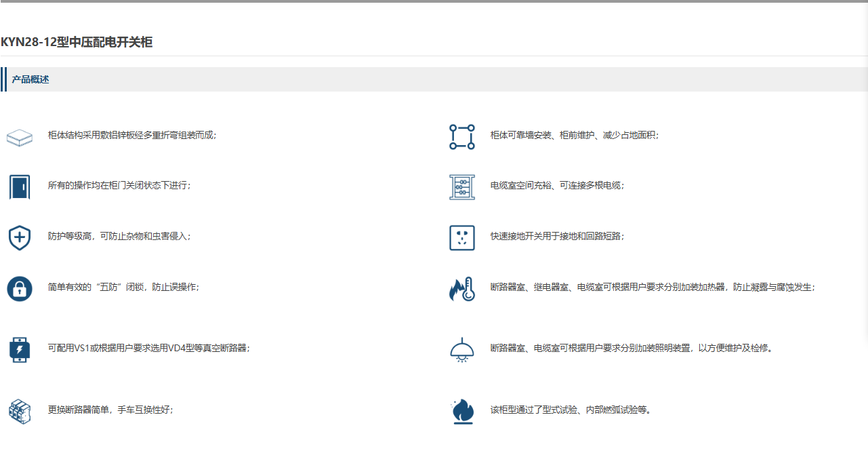
Task: Select the flame thermometer heater icon
Action: pos(462,289)
